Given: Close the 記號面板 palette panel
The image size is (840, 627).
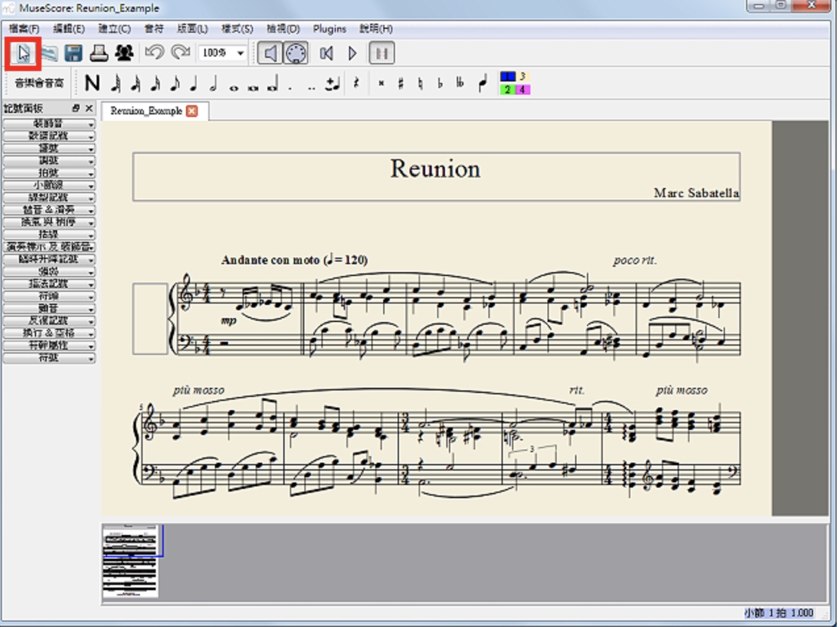Looking at the screenshot, I should (89, 108).
